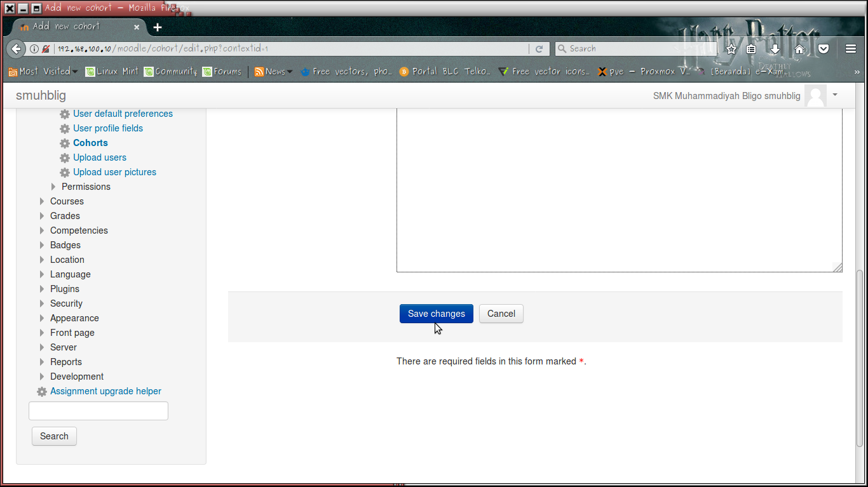Click inside the description text area
868x487 pixels.
[x=620, y=190]
